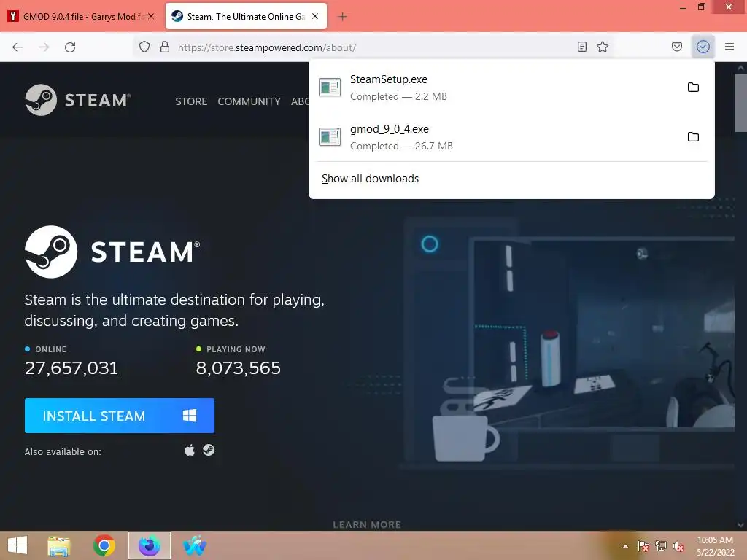Image resolution: width=747 pixels, height=560 pixels.
Task: Click the Apple macOS availability icon
Action: point(190,451)
